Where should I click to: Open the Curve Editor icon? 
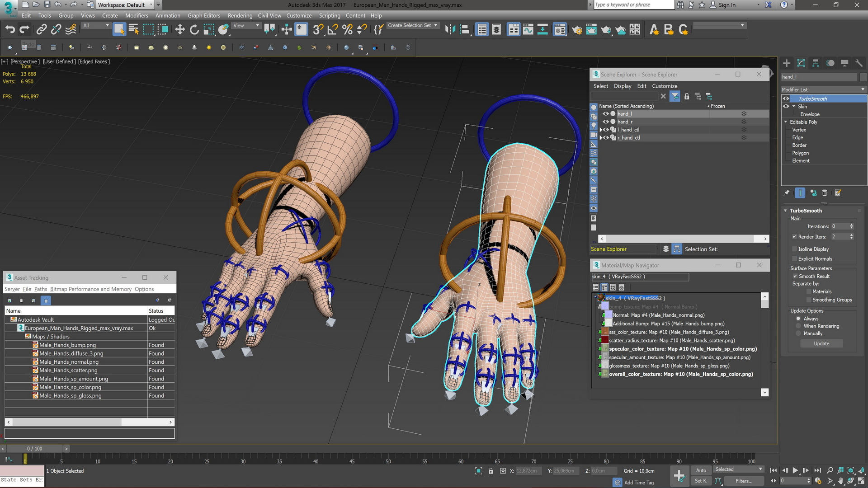click(528, 30)
